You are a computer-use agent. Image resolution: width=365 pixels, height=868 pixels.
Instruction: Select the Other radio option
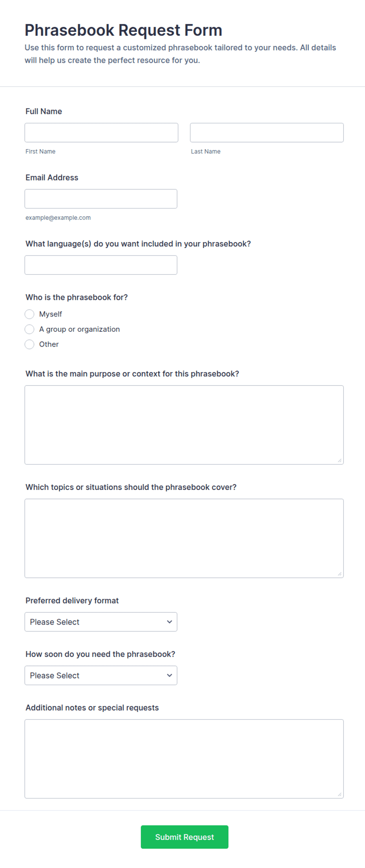pos(29,344)
